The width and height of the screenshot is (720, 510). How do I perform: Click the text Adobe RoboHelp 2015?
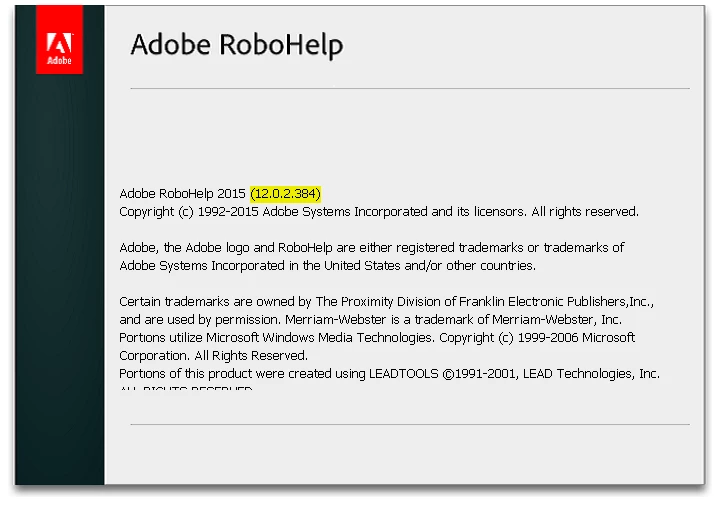pyautogui.click(x=182, y=193)
